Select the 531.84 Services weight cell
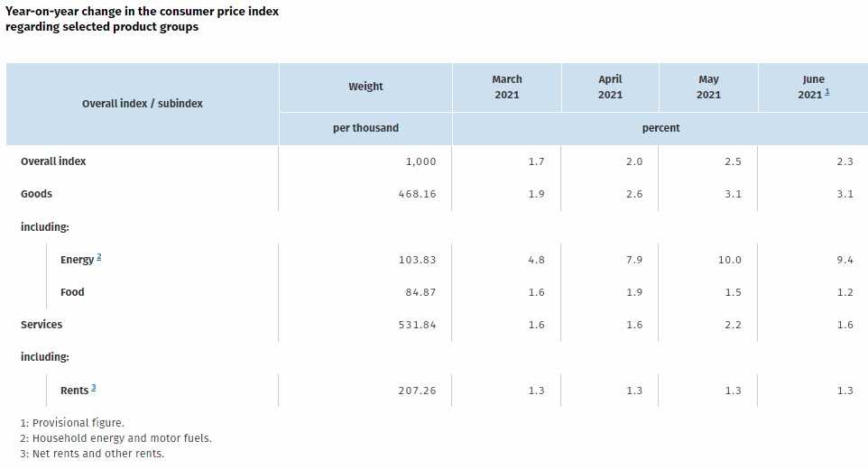This screenshot has width=868, height=469. (x=415, y=325)
